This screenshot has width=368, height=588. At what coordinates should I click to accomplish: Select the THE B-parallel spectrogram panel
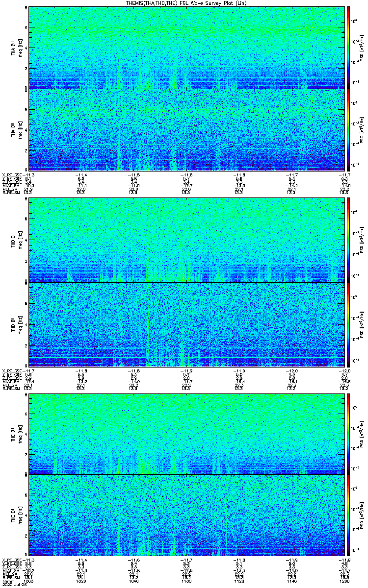click(x=186, y=515)
